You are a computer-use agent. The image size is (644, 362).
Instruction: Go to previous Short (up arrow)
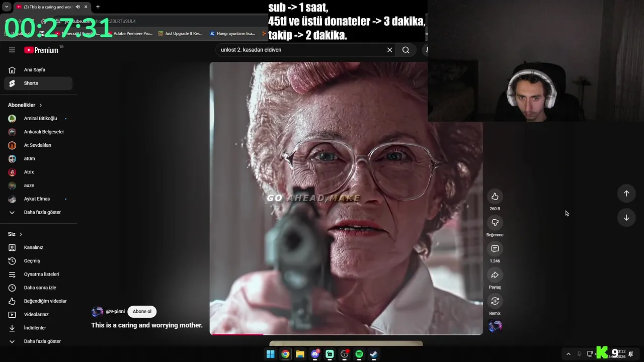click(626, 194)
